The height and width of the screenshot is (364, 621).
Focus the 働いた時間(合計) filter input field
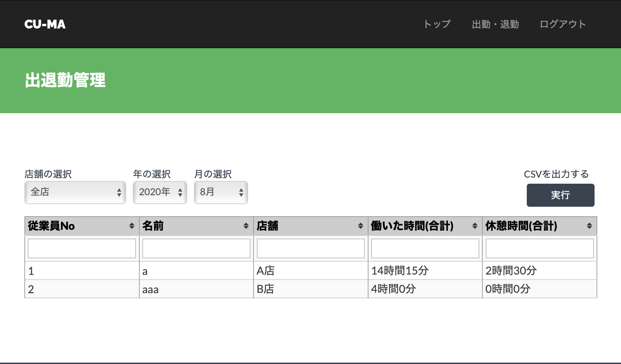pyautogui.click(x=425, y=248)
